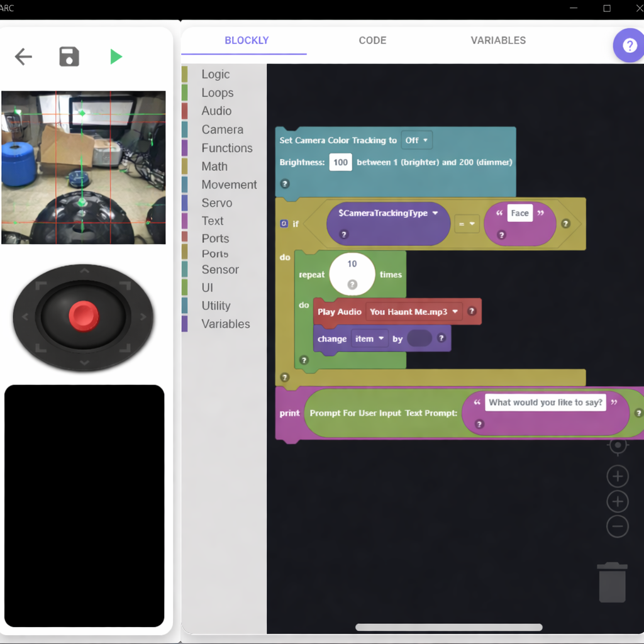Recenter the workspace with the crosshair icon

point(618,445)
